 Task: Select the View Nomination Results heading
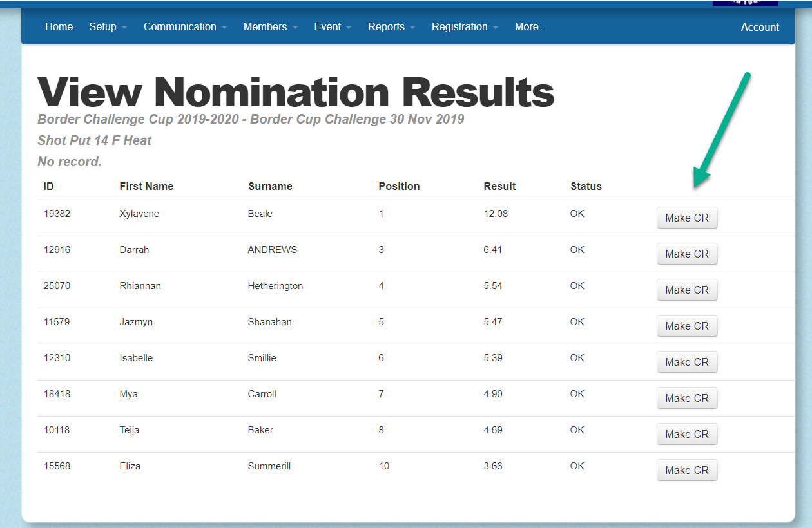tap(296, 92)
